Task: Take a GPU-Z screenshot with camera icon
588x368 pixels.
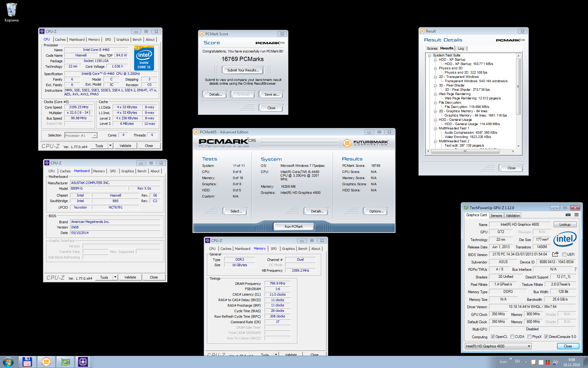Action: click(568, 215)
